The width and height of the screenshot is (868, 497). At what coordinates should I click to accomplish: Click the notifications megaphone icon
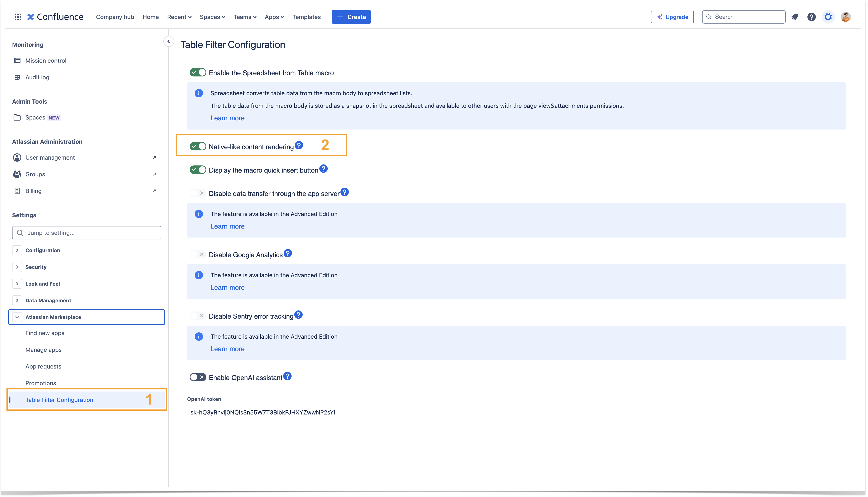point(795,17)
